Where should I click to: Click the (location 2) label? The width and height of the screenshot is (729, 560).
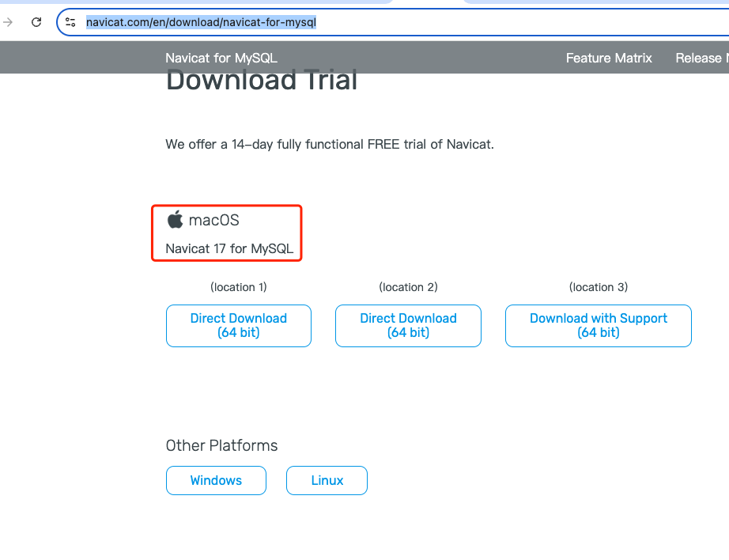pos(408,287)
